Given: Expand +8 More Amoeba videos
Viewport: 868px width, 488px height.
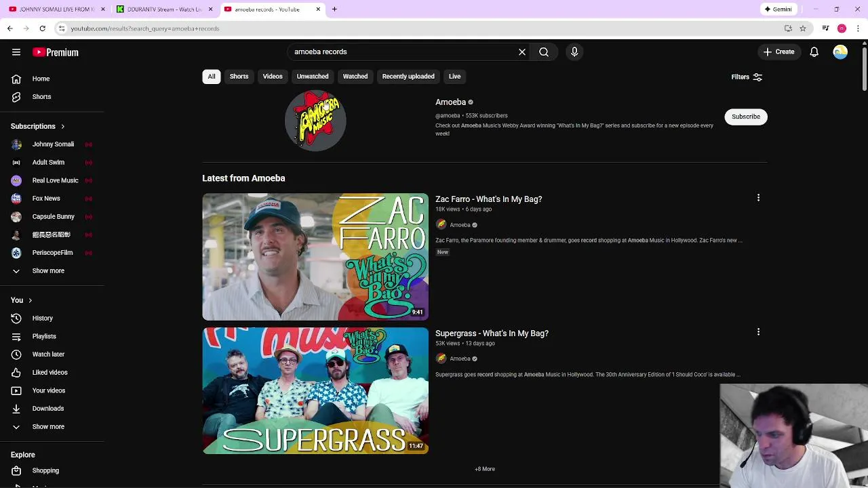Looking at the screenshot, I should [x=485, y=469].
